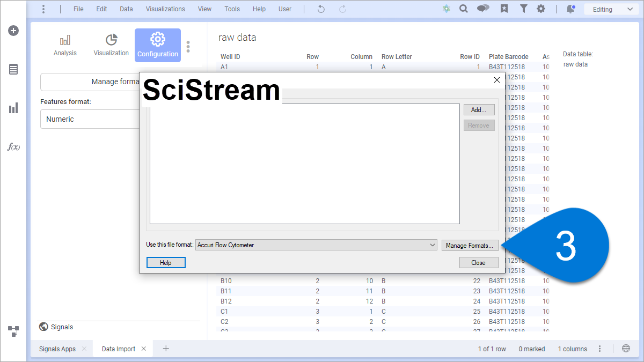Open the Features format Numeric dropdown
644x362 pixels.
point(90,119)
